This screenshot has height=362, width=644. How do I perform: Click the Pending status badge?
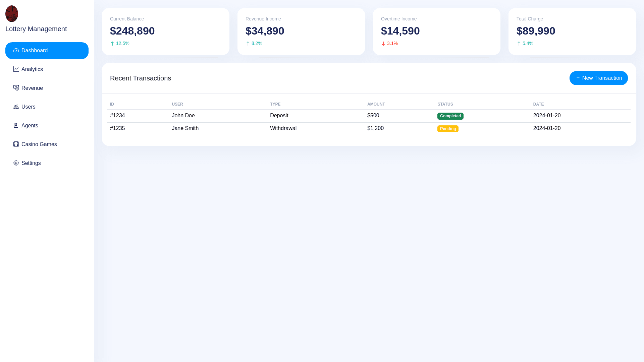[448, 129]
